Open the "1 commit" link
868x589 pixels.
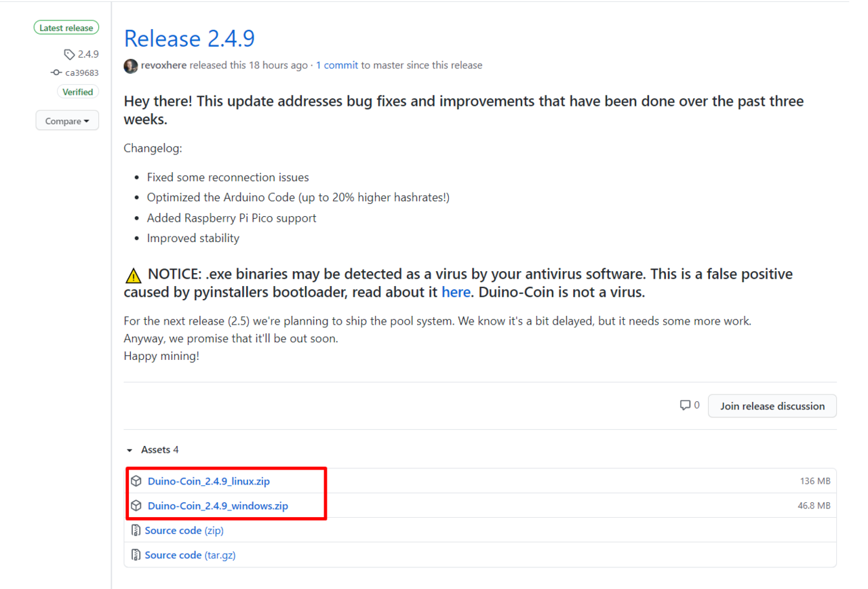click(337, 66)
